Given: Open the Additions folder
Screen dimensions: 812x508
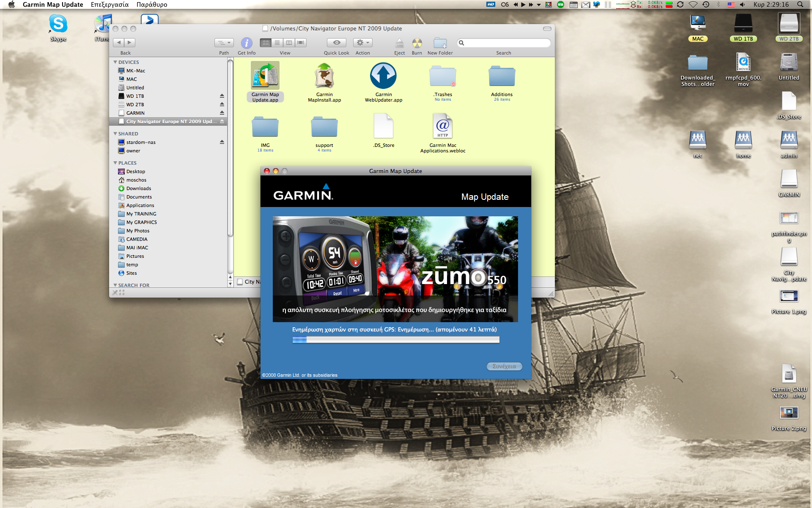Looking at the screenshot, I should pyautogui.click(x=502, y=83).
